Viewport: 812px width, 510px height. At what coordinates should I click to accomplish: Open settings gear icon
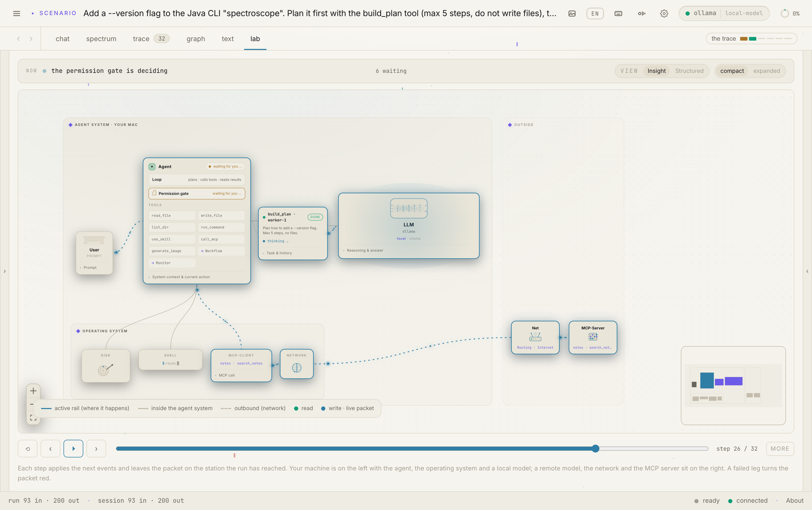point(664,14)
